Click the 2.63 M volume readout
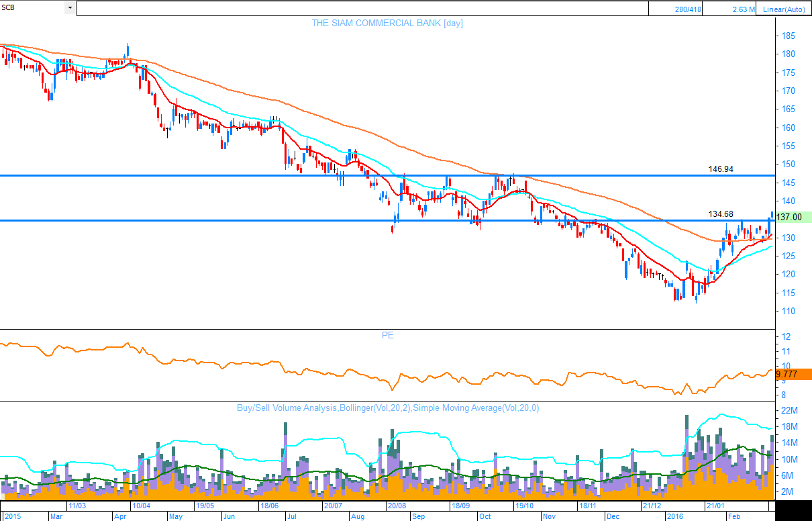 (743, 9)
